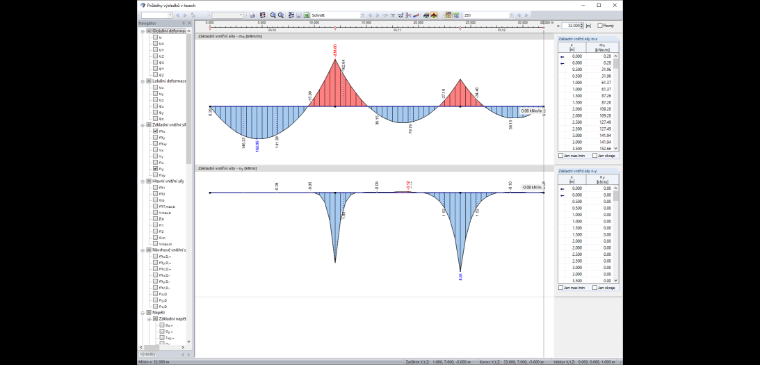Click the highlighted orange icon left of ZS1
Image resolution: width=760 pixels, height=365 pixels.
coord(448,16)
